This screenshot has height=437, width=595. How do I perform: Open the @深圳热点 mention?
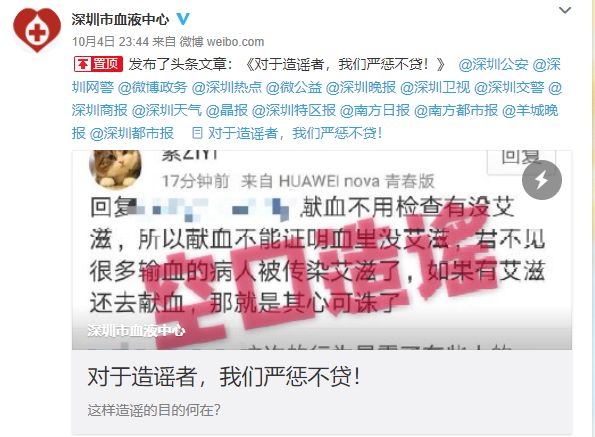point(227,88)
